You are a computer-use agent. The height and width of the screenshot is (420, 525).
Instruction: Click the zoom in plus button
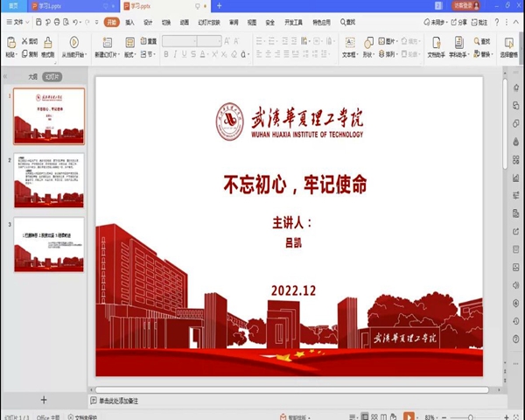[507, 417]
